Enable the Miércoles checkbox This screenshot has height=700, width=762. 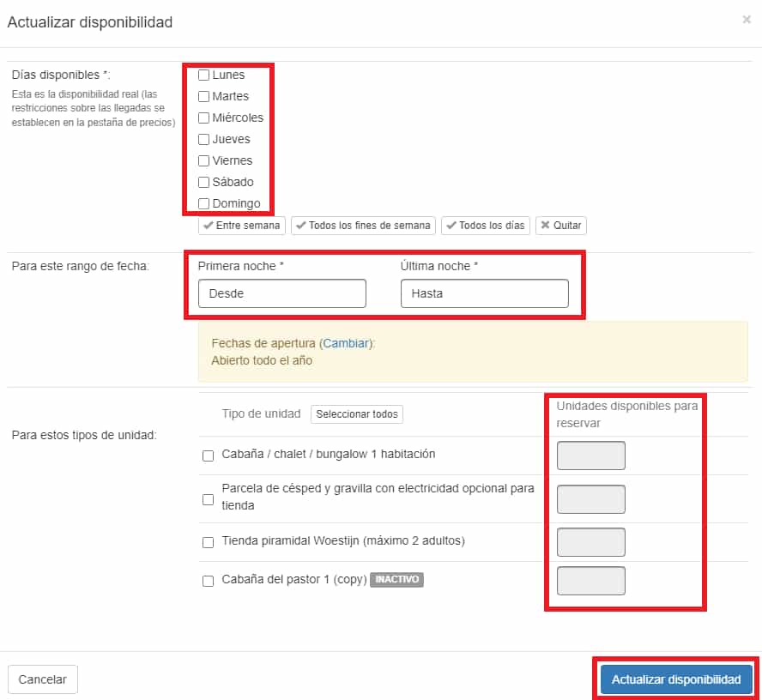(x=203, y=118)
